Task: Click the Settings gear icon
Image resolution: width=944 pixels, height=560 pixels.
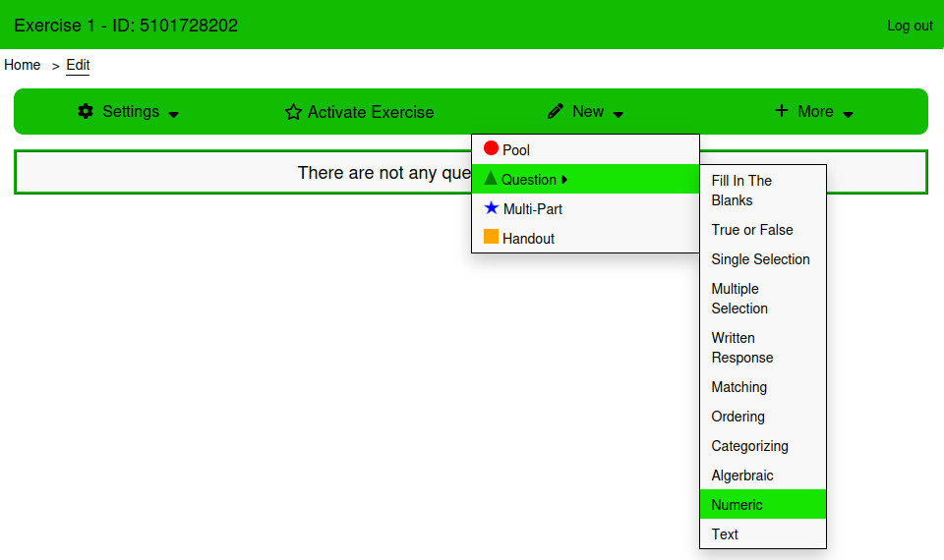Action: (86, 111)
